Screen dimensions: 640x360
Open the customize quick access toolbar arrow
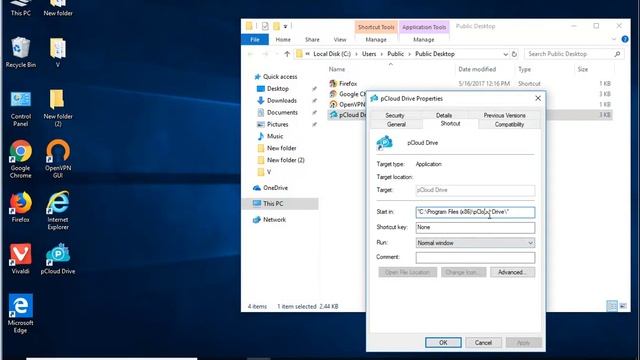tap(285, 27)
